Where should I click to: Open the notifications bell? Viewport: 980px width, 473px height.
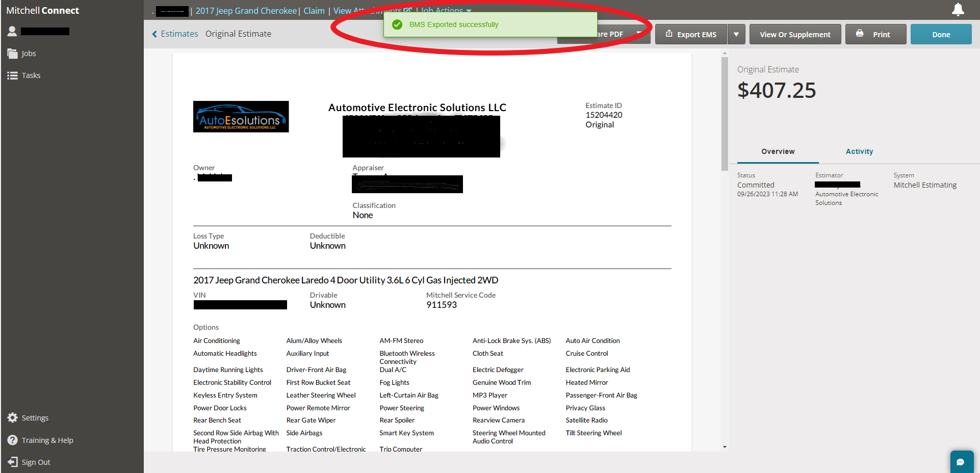point(958,10)
